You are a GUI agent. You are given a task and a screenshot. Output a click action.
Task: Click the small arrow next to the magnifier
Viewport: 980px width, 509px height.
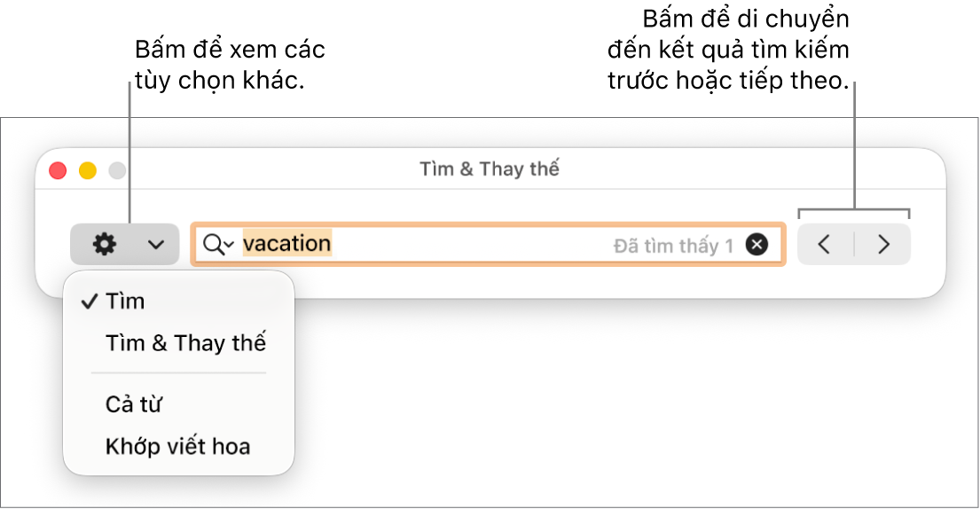tap(230, 246)
